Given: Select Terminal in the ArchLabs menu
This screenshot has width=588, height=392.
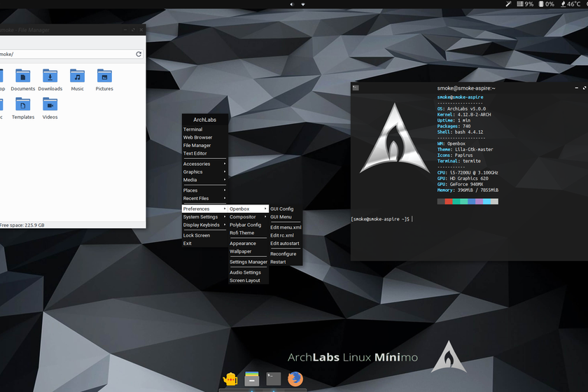Looking at the screenshot, I should [204, 129].
